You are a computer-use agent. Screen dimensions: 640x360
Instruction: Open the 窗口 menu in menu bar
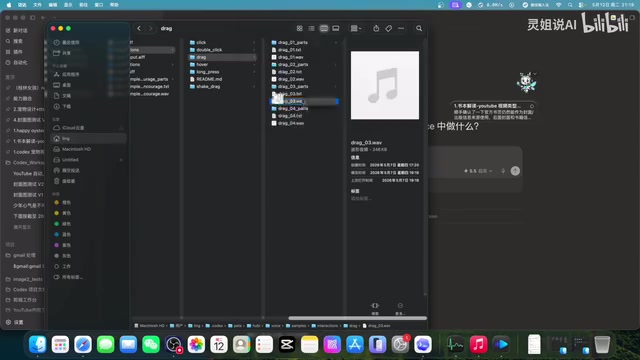tap(99, 5)
